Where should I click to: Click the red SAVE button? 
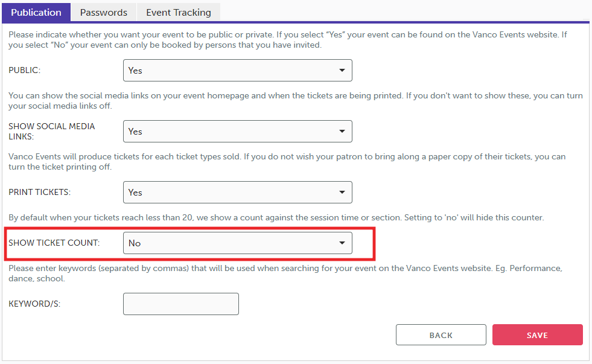pyautogui.click(x=537, y=335)
